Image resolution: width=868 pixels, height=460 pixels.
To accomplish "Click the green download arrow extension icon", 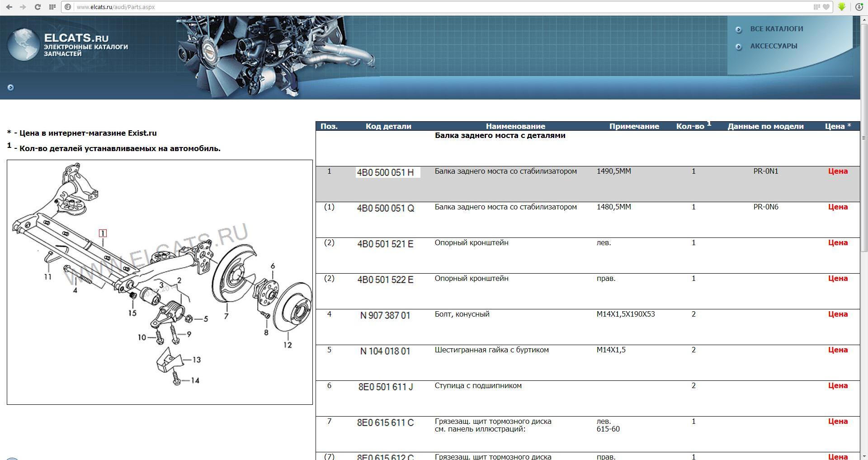I will click(x=842, y=7).
